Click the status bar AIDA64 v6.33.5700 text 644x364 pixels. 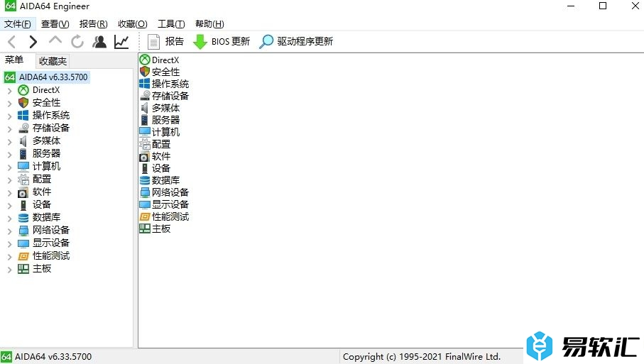pyautogui.click(x=53, y=357)
